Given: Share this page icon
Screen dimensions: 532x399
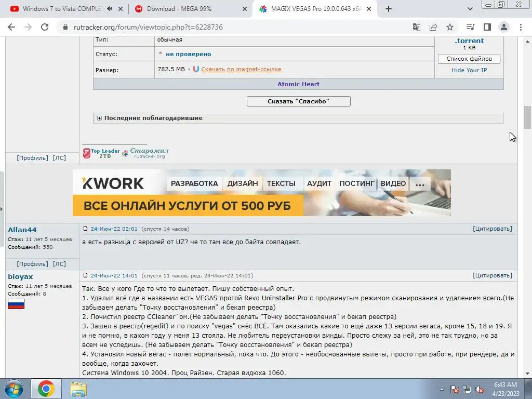Looking at the screenshot, I should tap(433, 27).
